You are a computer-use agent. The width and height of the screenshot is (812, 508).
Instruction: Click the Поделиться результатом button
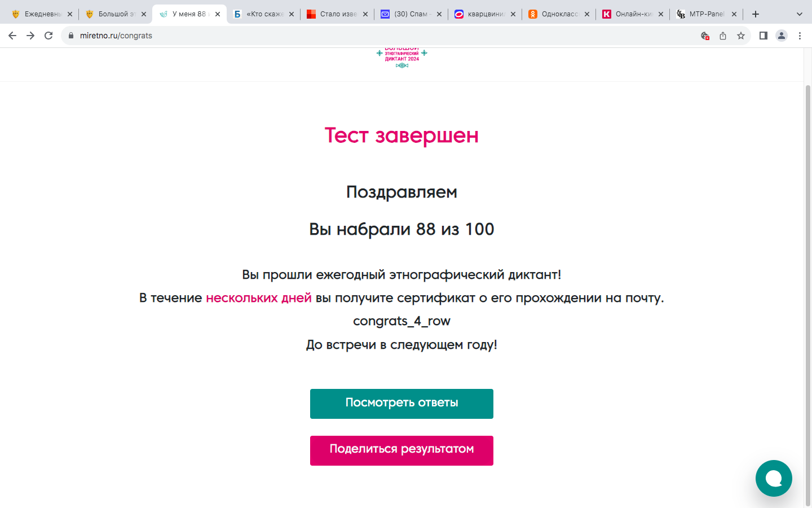point(401,450)
